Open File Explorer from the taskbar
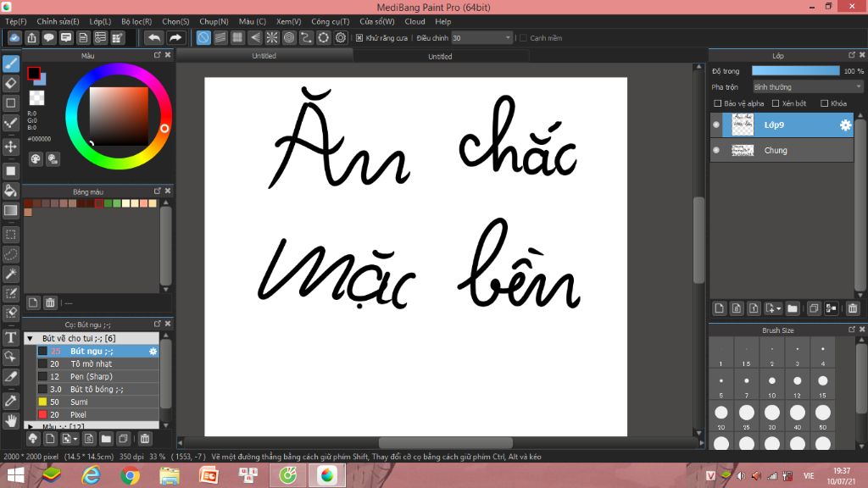Screen dimensions: 868x488 [x=170, y=475]
